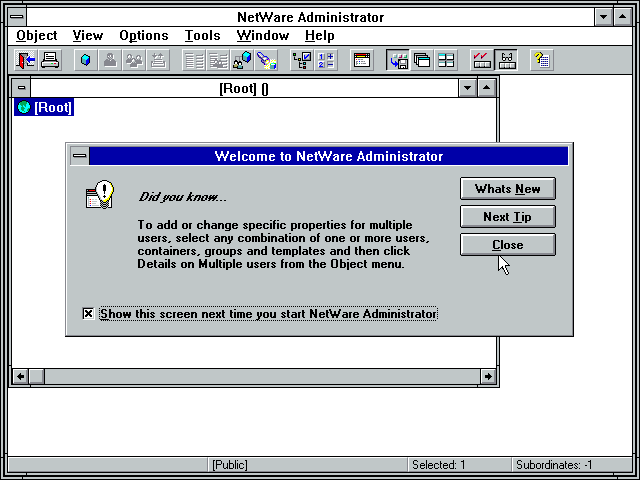Screen dimensions: 640x480
Task: Maximize the NetWare Administrator main window
Action: [622, 17]
